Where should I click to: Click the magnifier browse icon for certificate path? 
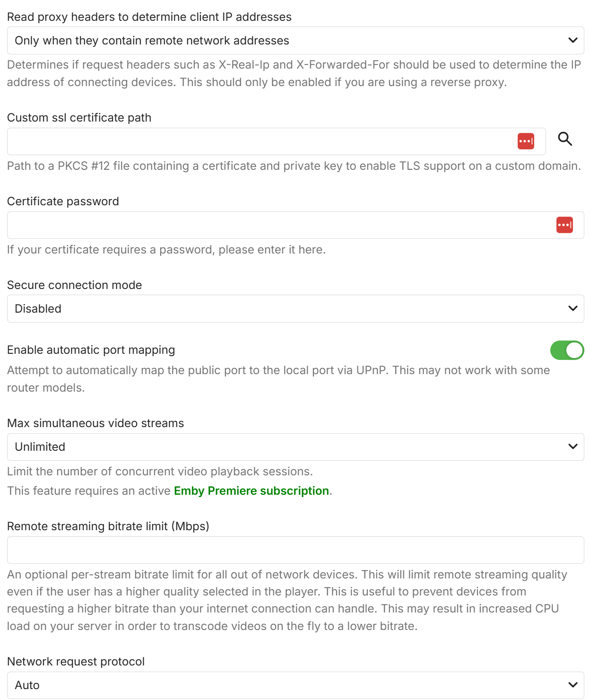pos(565,139)
